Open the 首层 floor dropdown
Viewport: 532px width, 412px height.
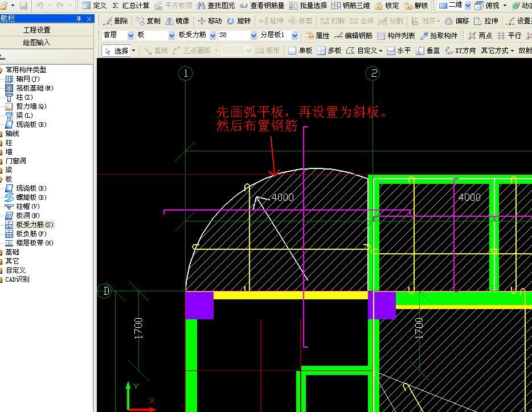[x=130, y=35]
